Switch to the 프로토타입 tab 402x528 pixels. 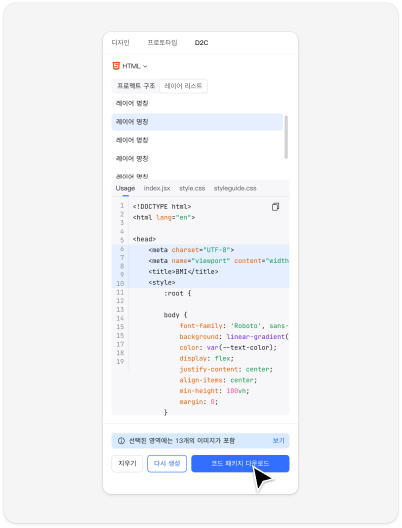[x=162, y=43]
